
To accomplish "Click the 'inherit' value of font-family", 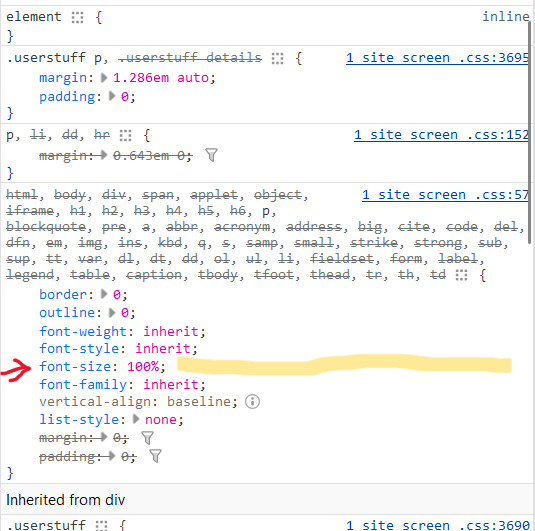I will 171,385.
